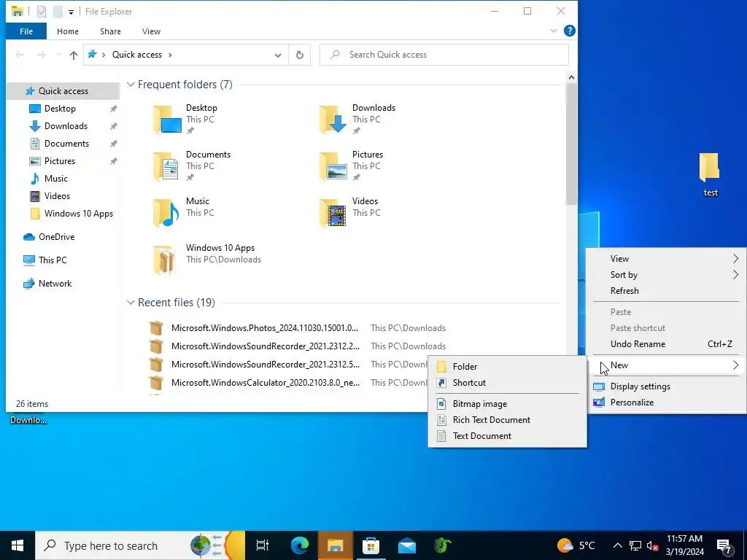Open Personalize from context menu
The image size is (747, 560).
click(x=665, y=402)
